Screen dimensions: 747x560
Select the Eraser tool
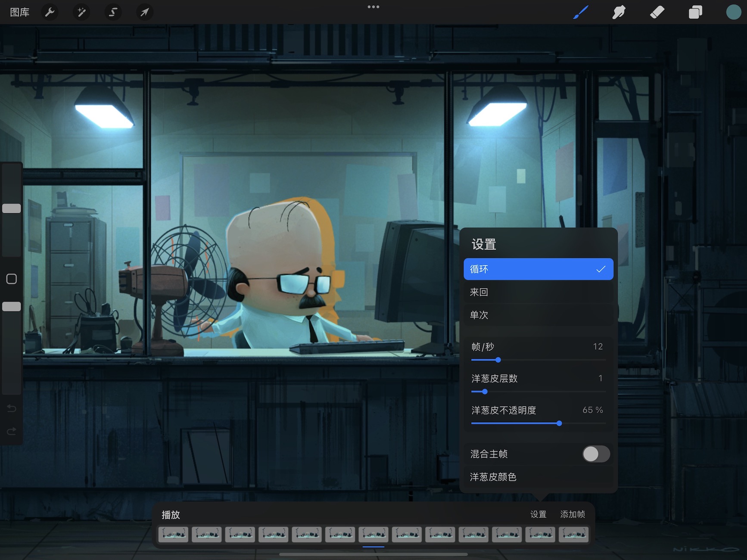pos(657,12)
